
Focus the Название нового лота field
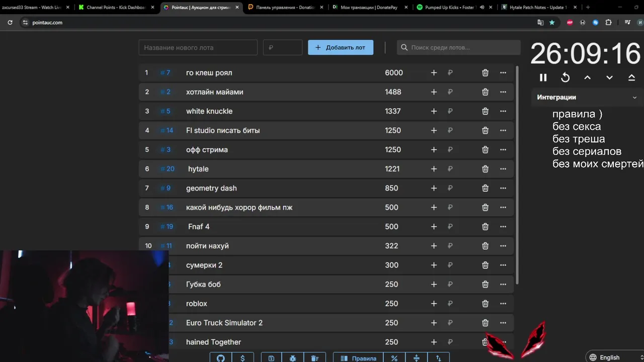coord(198,47)
